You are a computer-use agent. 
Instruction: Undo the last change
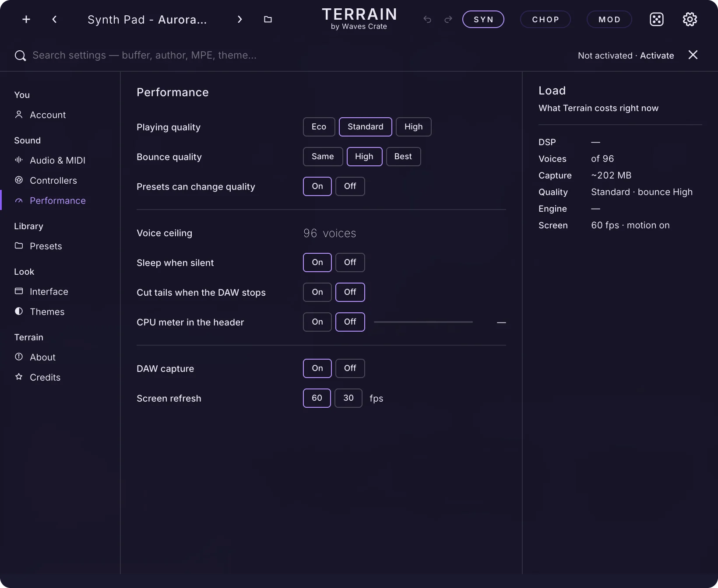pyautogui.click(x=427, y=19)
